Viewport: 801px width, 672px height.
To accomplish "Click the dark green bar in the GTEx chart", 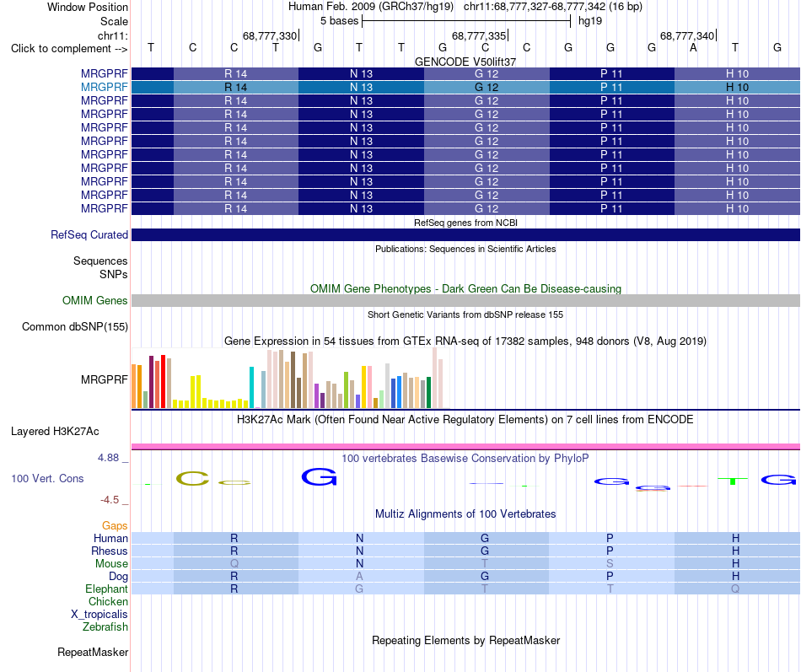I will tap(429, 392).
